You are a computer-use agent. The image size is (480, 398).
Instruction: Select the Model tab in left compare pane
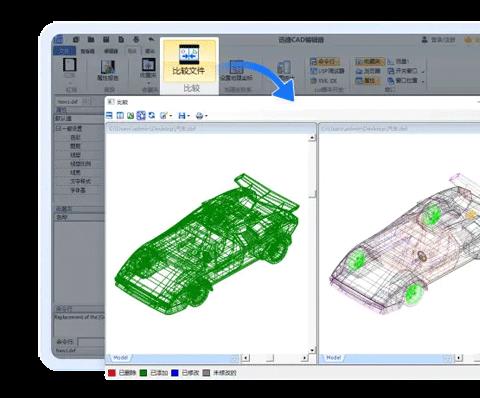[x=120, y=358]
